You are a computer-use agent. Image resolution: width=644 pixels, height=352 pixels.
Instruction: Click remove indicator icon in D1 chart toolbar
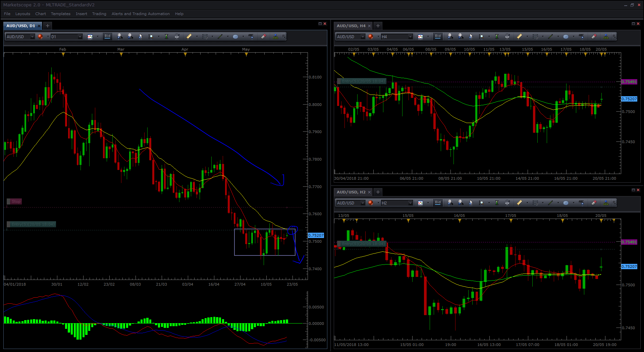(x=130, y=37)
